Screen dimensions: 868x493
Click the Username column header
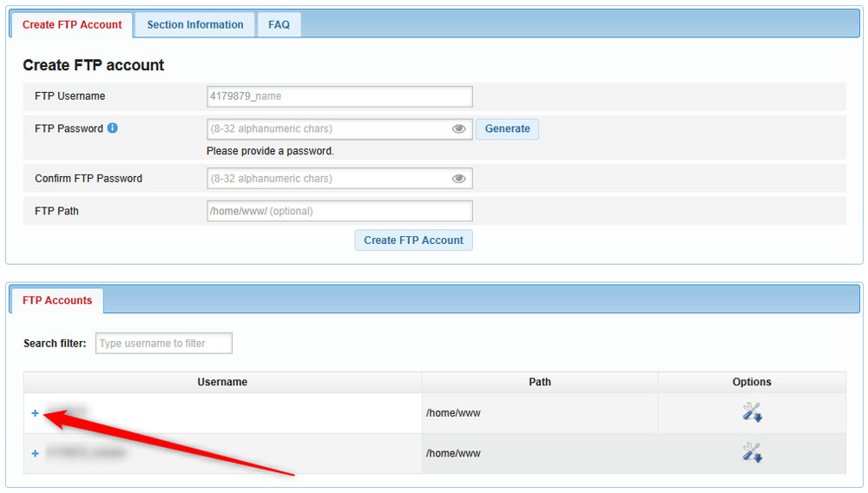[222, 383]
